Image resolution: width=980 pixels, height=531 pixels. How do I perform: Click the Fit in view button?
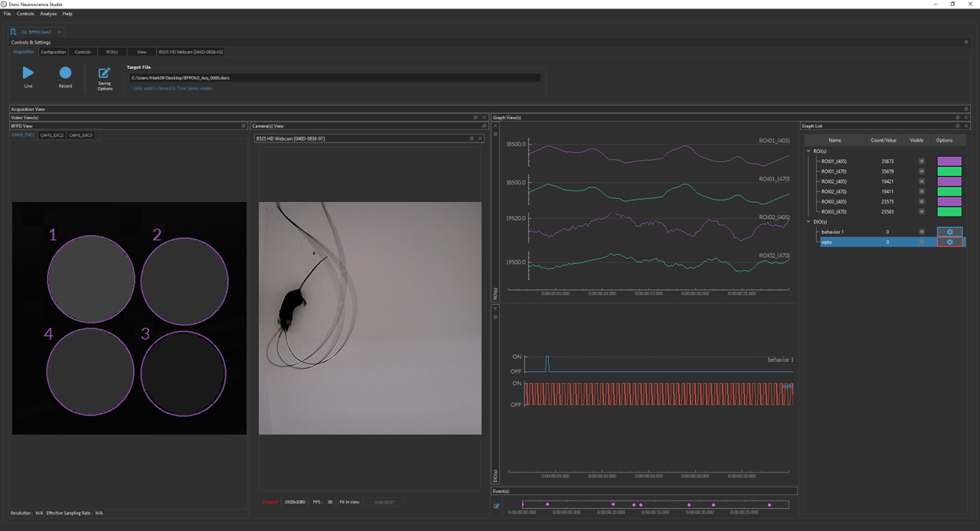[349, 502]
